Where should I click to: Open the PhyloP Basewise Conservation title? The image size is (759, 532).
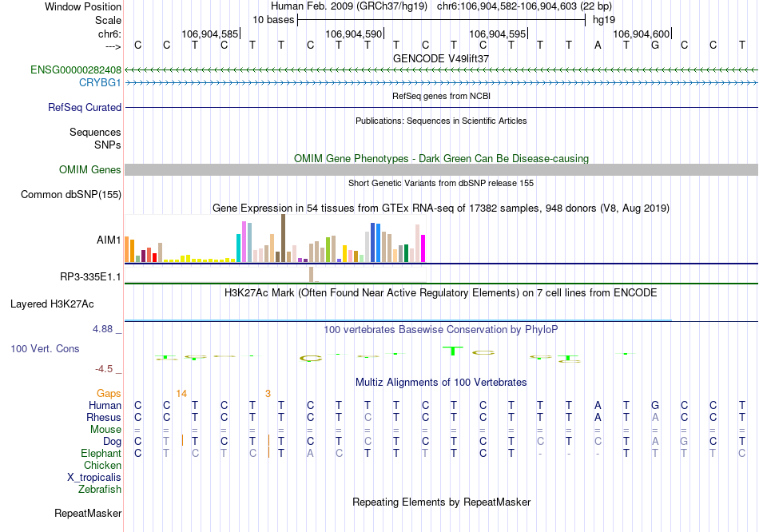[x=441, y=330]
